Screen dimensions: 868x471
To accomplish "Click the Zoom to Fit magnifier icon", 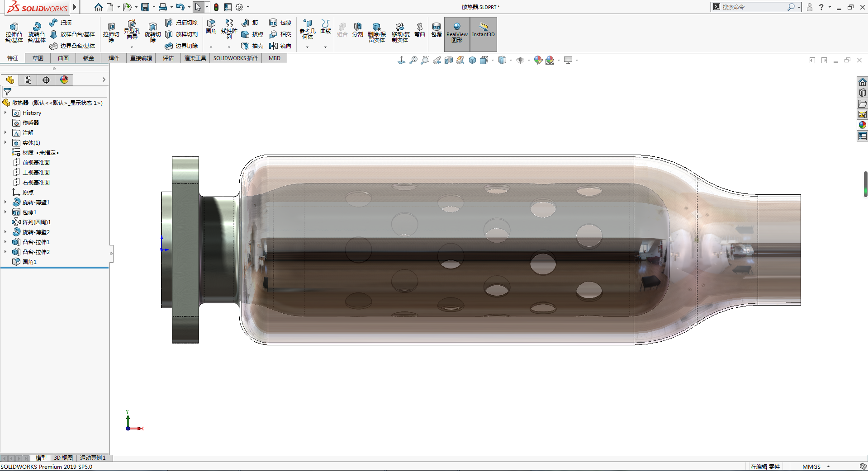I will point(413,60).
